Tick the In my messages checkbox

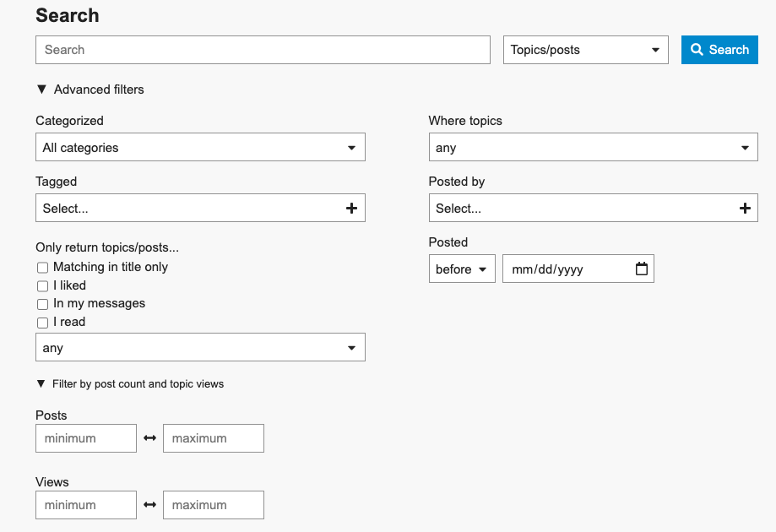(x=43, y=304)
